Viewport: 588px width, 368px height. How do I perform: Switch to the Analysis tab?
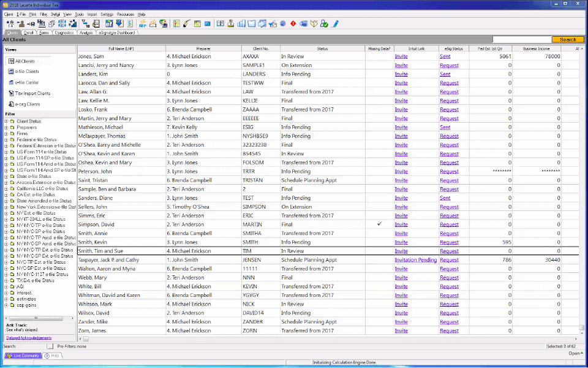pos(86,33)
